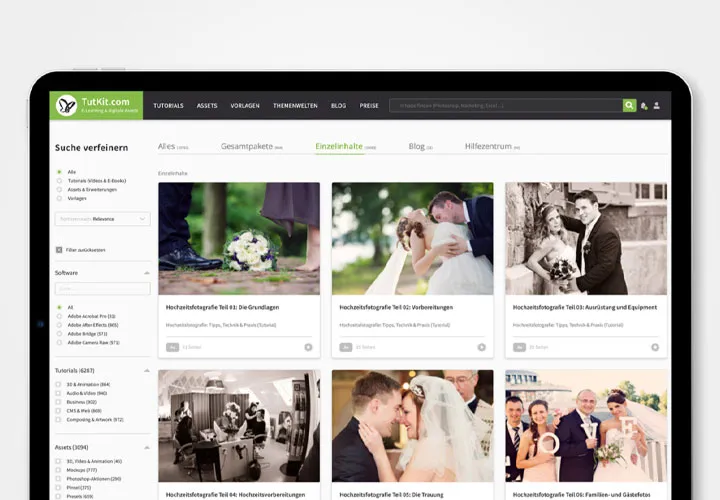This screenshot has height=500, width=720.
Task: Switch to the Blog results tab
Action: [x=421, y=146]
